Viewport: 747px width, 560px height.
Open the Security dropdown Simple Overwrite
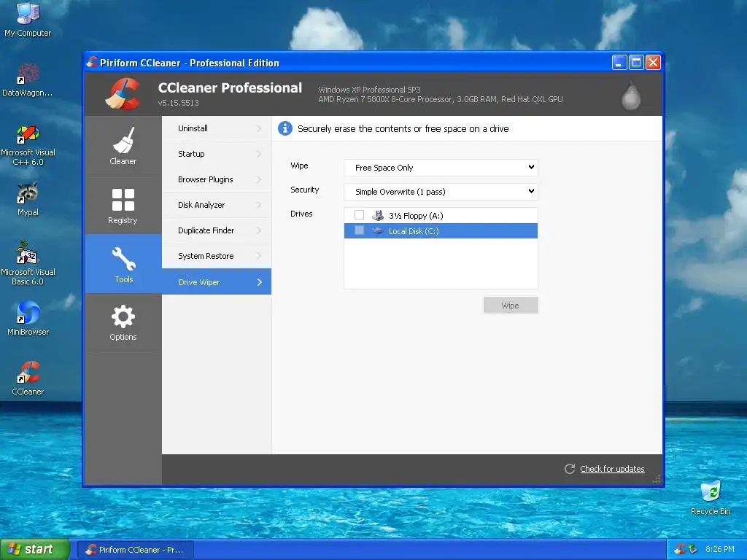tap(441, 192)
